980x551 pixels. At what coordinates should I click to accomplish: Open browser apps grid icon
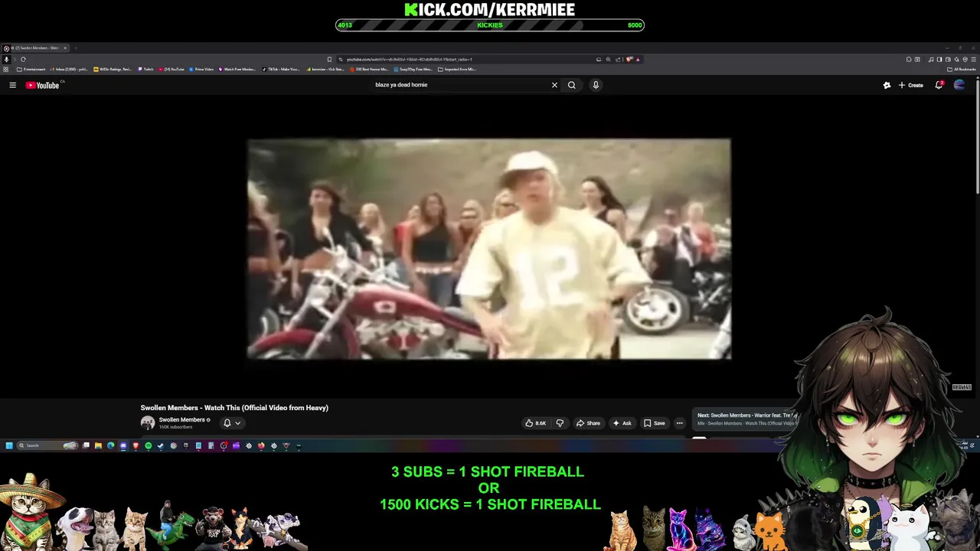[x=6, y=69]
